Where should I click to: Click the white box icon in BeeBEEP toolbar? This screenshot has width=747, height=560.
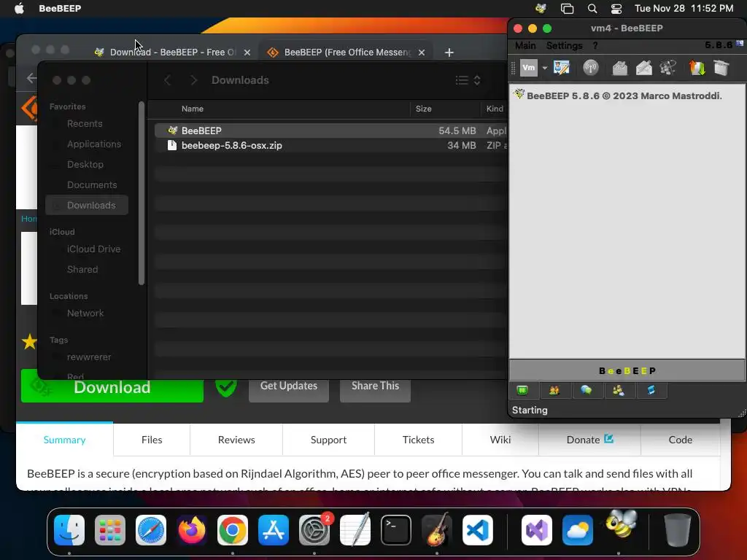tap(721, 68)
